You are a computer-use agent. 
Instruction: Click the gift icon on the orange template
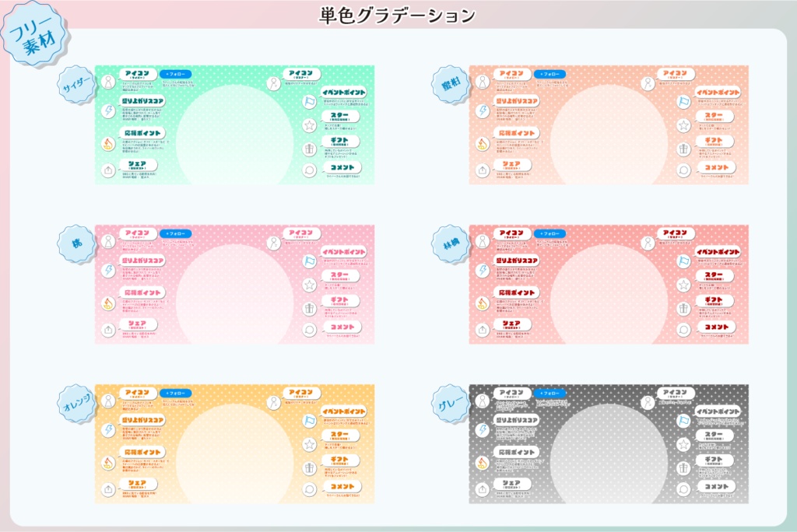pos(308,467)
